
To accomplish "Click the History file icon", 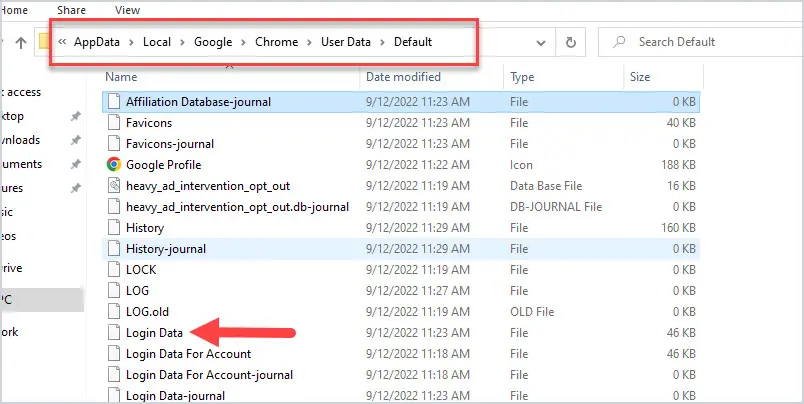I will point(114,228).
